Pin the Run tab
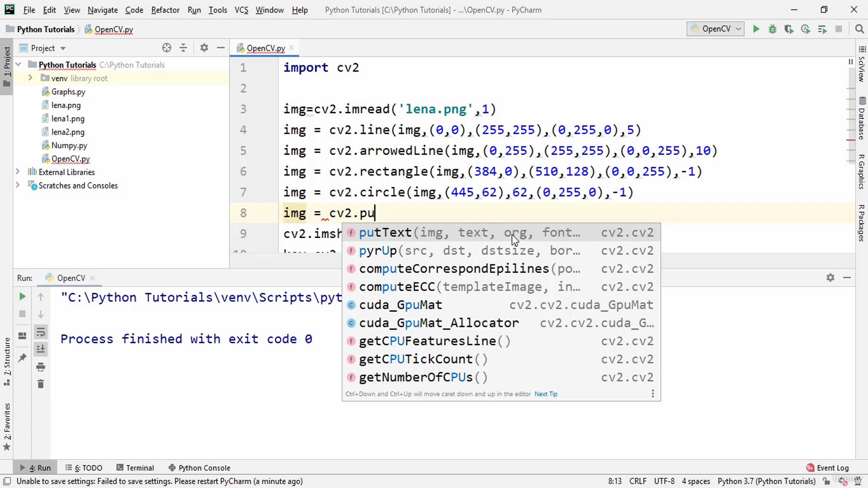This screenshot has width=868, height=488. [22, 358]
